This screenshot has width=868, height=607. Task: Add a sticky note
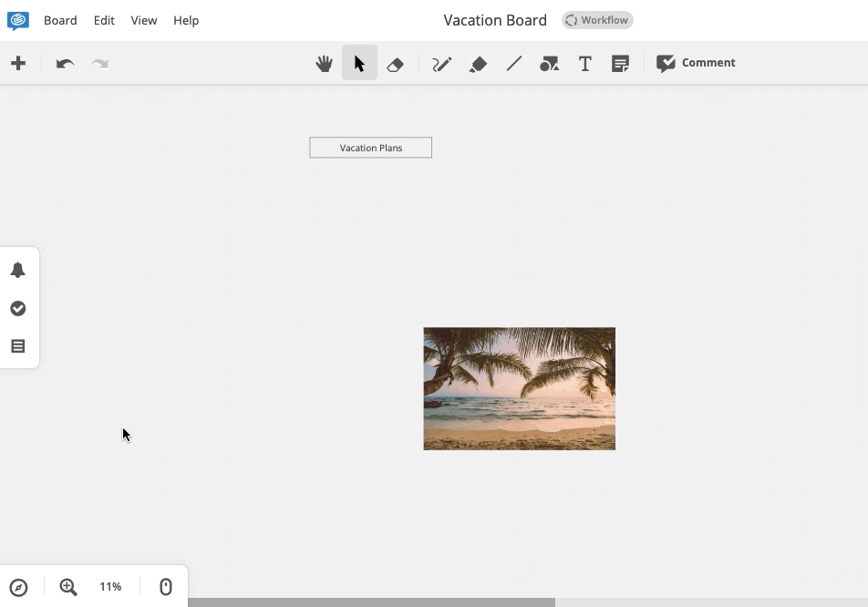[x=621, y=64]
